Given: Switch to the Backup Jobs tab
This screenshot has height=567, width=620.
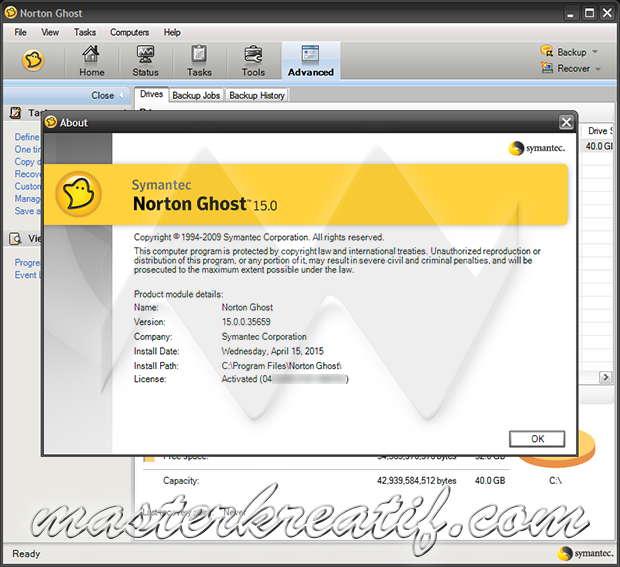Looking at the screenshot, I should pos(196,95).
